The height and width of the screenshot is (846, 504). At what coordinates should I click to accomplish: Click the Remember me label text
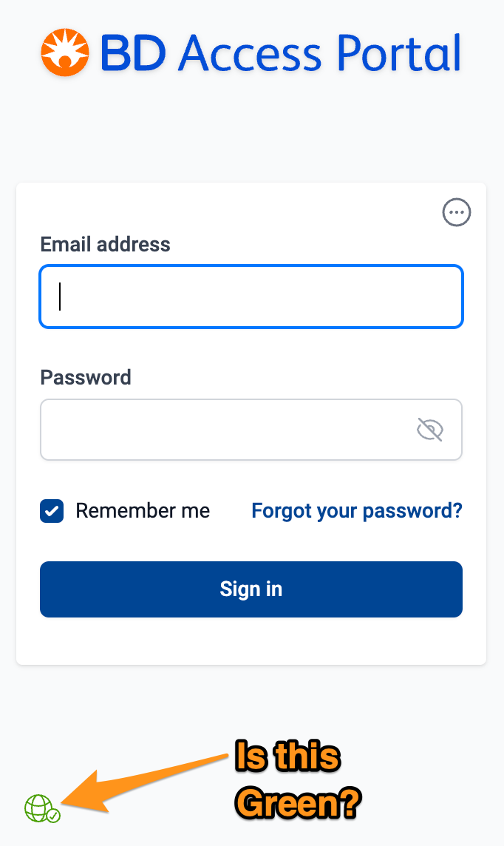click(x=143, y=511)
